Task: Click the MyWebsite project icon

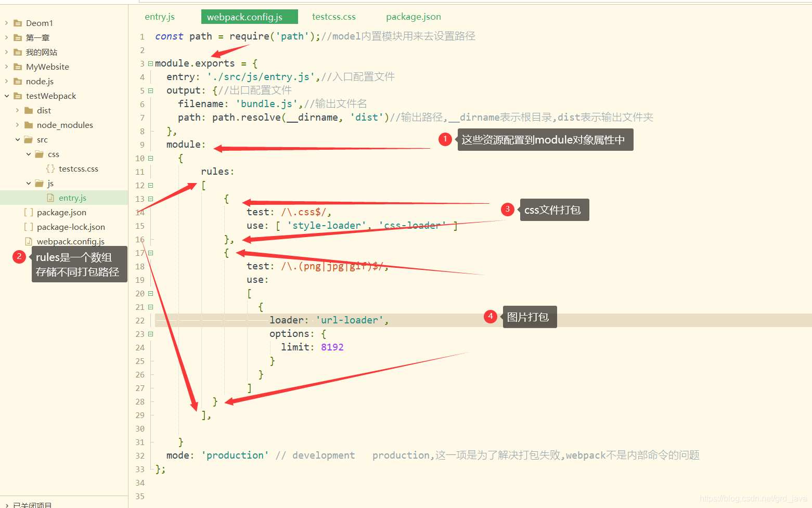Action: point(18,67)
